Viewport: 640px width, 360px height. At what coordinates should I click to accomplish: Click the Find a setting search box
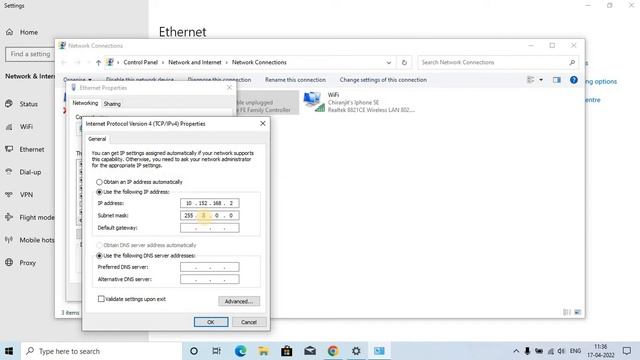click(30, 54)
